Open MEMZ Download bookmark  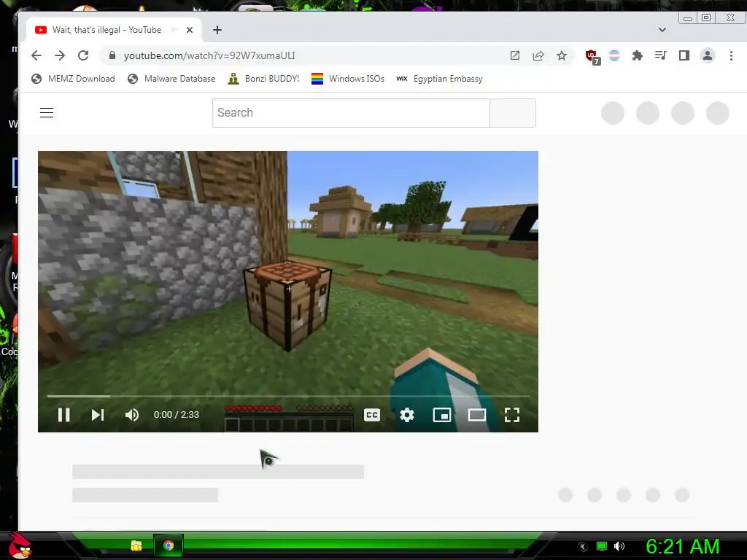[x=73, y=79]
